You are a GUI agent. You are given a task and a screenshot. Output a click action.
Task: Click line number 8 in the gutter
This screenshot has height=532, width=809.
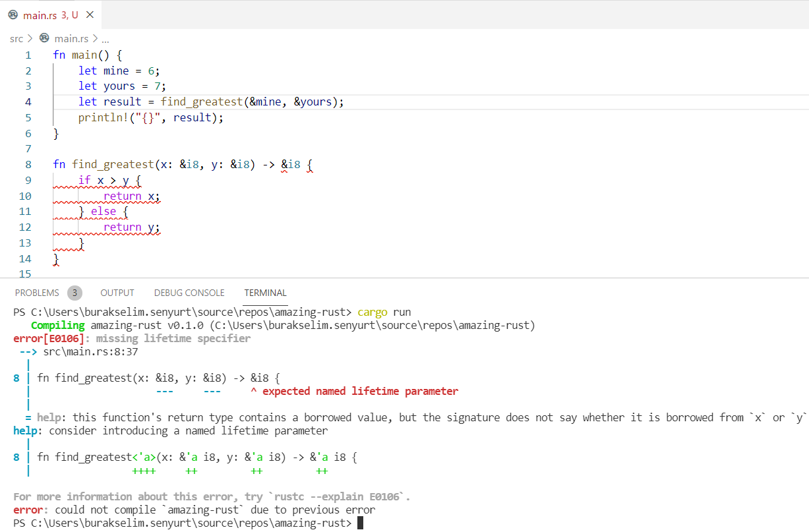(28, 165)
